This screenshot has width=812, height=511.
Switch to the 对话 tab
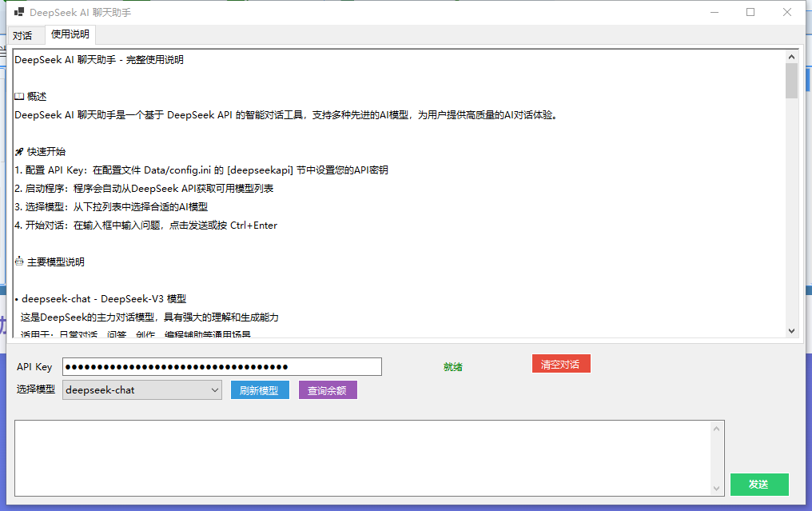click(22, 35)
